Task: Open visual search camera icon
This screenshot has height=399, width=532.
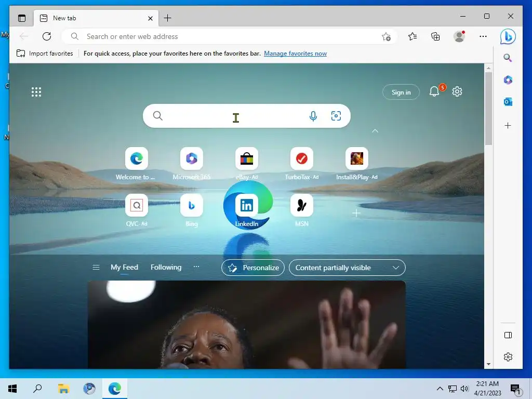Action: tap(336, 116)
